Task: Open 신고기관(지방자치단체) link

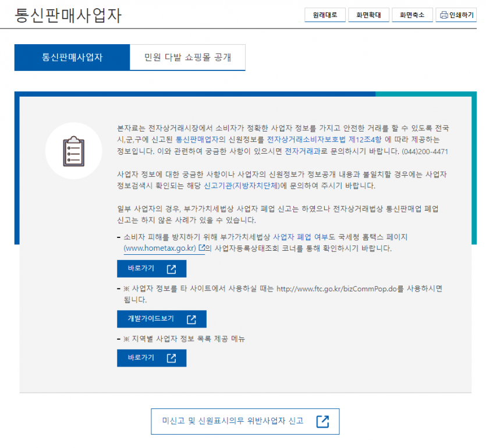Action: 242,186
